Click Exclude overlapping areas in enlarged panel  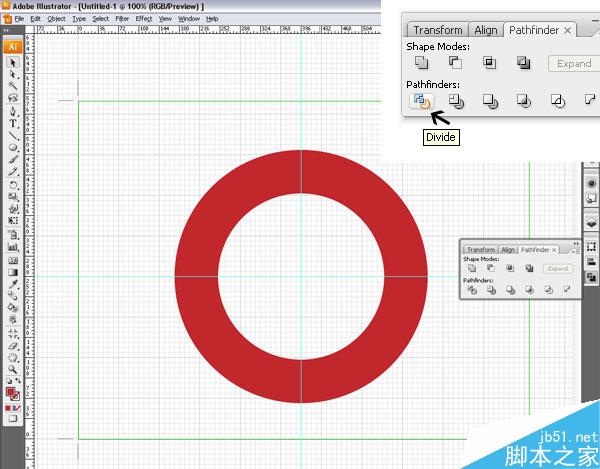pos(523,62)
